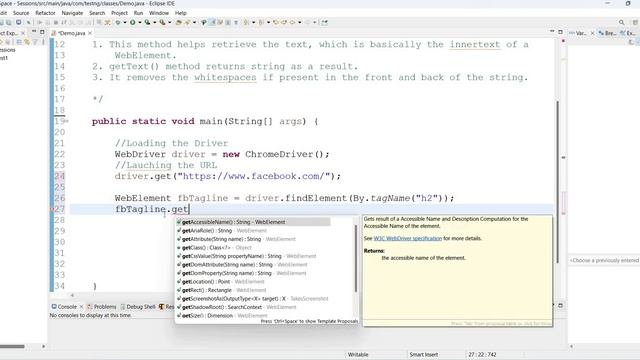This screenshot has width=640, height=360.
Task: Select getAccessibleName() proposal
Action: pos(253,222)
